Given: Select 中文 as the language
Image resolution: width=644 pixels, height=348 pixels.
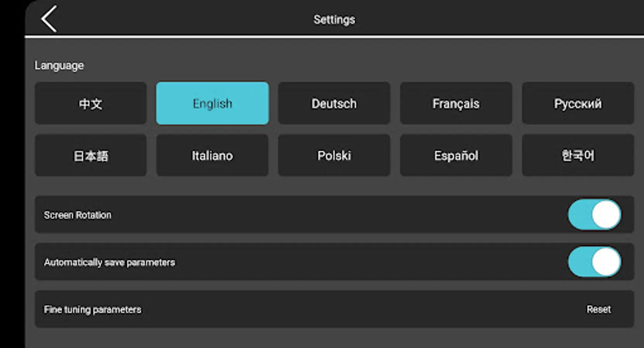Looking at the screenshot, I should [91, 103].
